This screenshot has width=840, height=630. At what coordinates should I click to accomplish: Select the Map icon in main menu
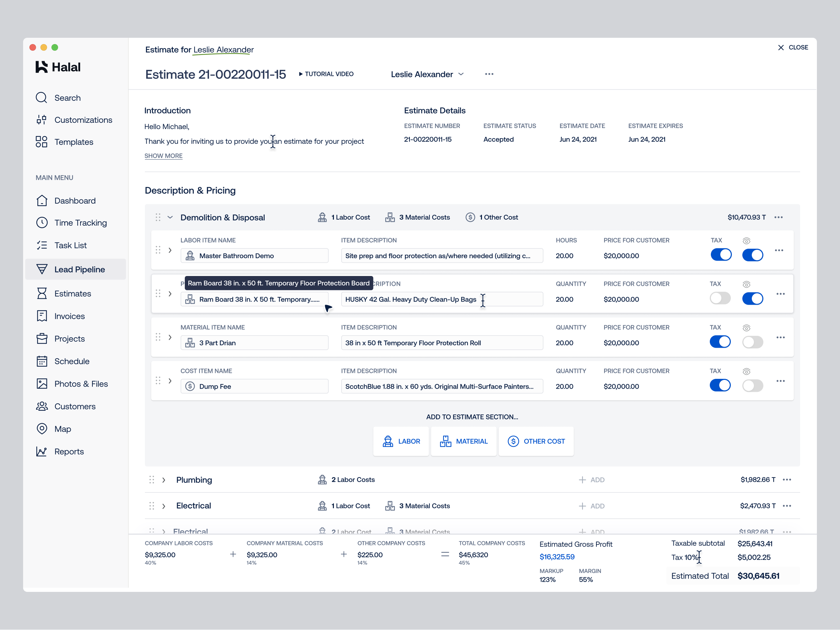[42, 429]
